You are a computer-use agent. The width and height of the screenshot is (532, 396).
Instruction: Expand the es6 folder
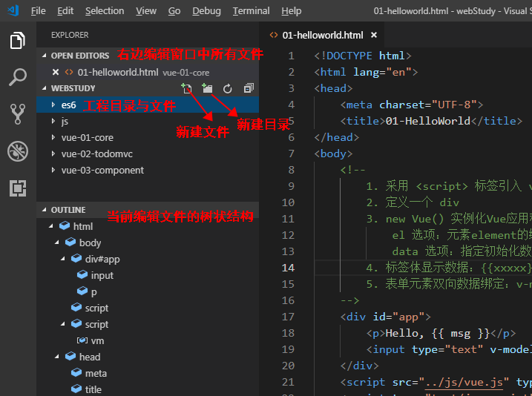tap(53, 105)
